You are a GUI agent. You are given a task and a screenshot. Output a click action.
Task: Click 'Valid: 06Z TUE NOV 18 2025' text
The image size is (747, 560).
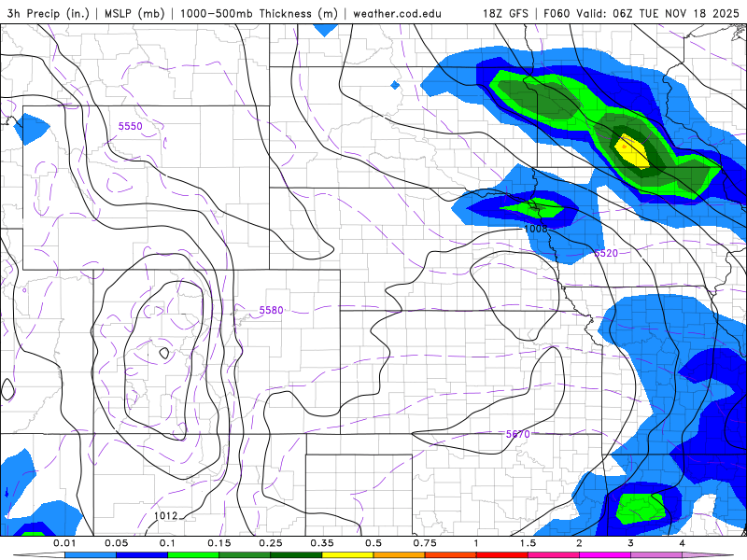tap(657, 13)
